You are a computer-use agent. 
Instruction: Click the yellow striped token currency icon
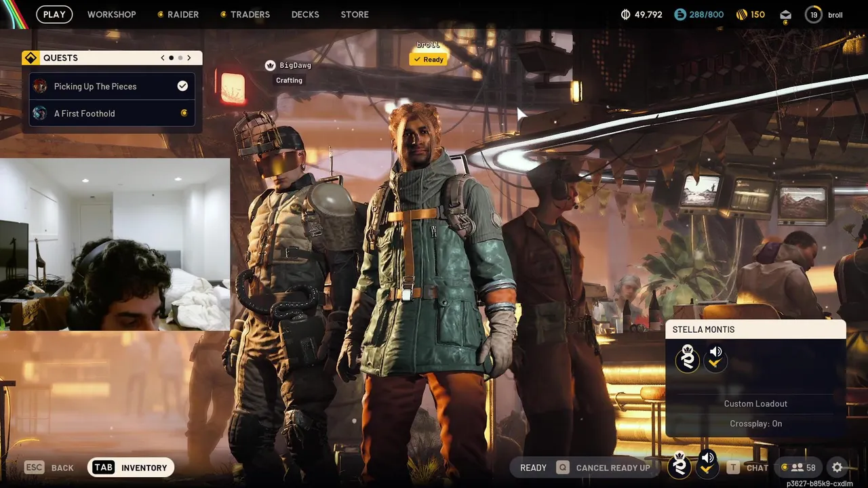click(x=741, y=14)
